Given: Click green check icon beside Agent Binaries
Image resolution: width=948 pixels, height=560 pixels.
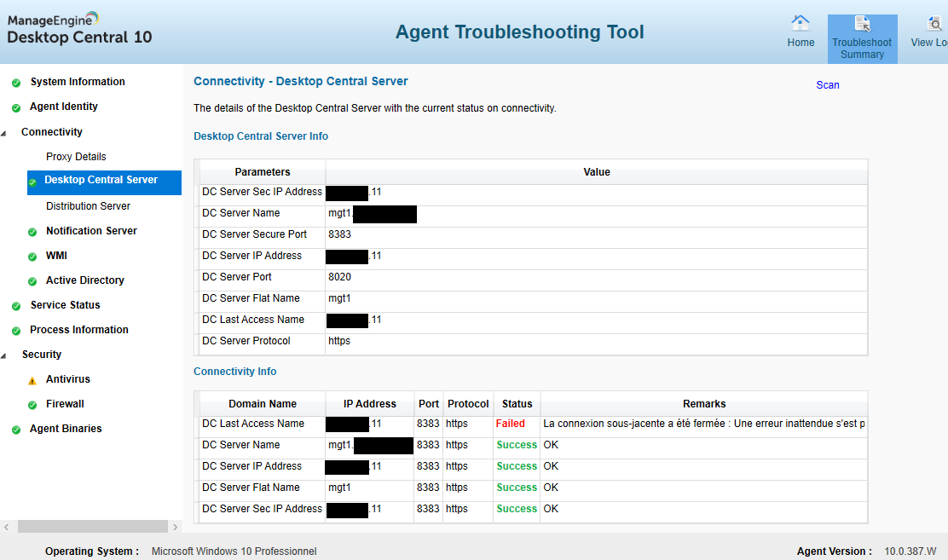Looking at the screenshot, I should point(16,430).
